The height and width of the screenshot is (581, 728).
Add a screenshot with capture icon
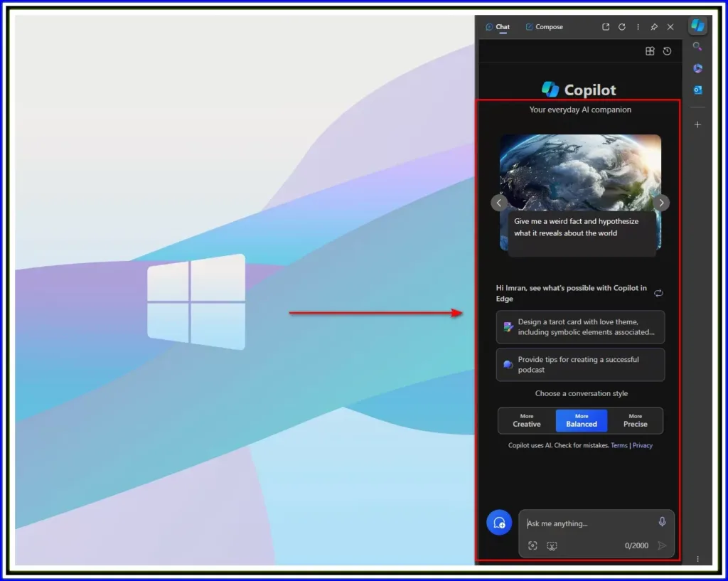pos(552,545)
